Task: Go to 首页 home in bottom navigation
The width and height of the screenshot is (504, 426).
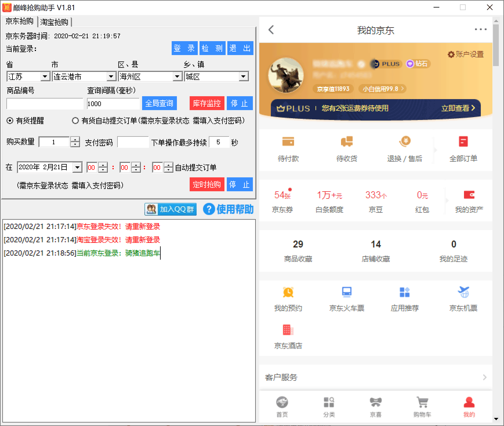Action: tap(282, 407)
